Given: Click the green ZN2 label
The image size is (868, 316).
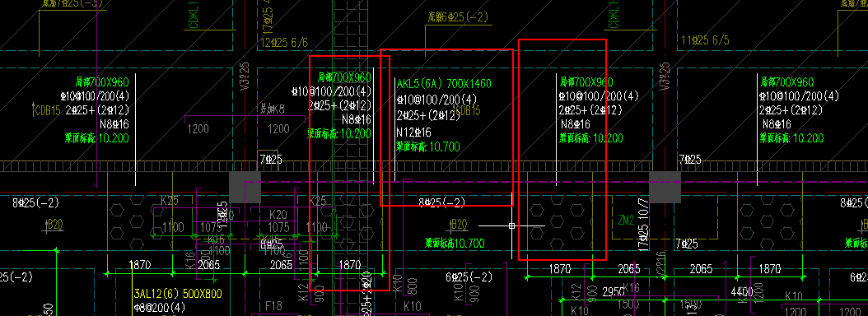Looking at the screenshot, I should 626,221.
